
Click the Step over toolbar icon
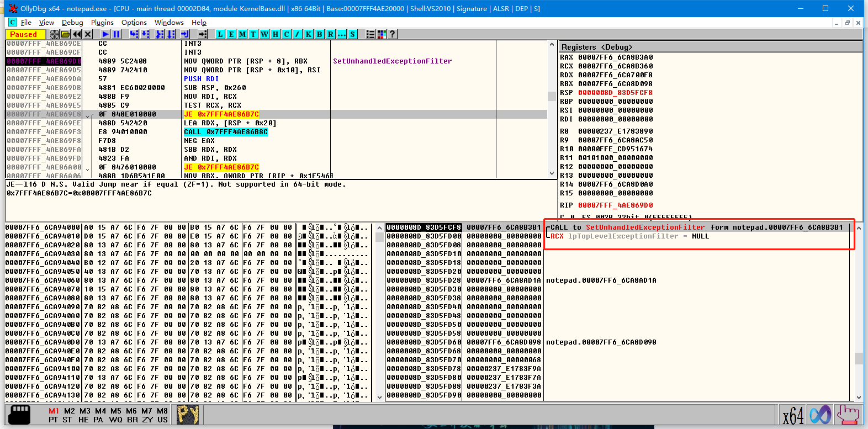(145, 34)
